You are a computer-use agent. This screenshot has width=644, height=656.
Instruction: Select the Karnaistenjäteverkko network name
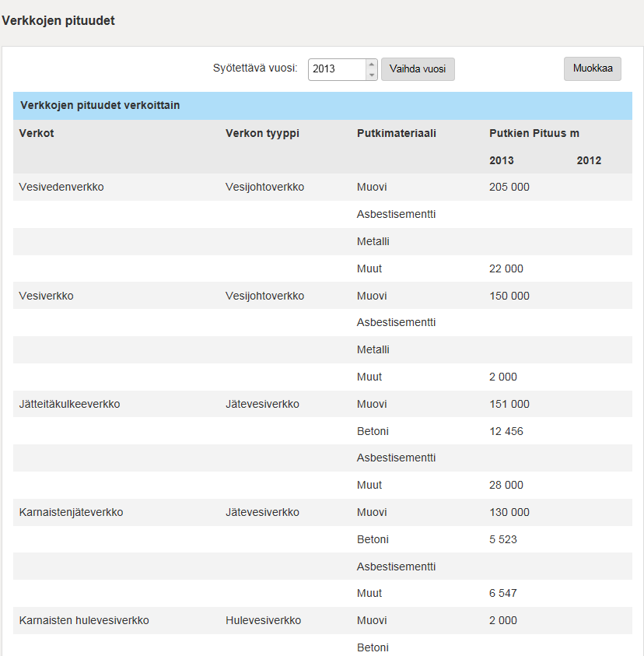71,513
